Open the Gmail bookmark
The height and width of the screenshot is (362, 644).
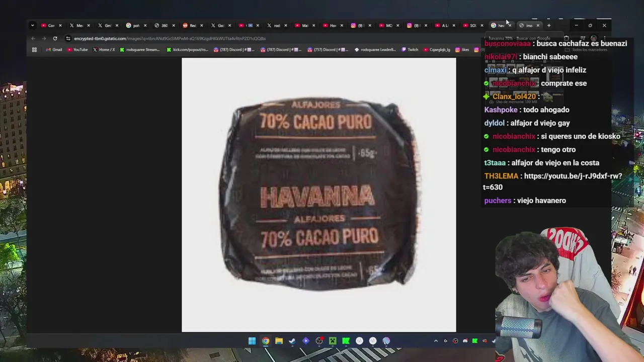pos(54,50)
